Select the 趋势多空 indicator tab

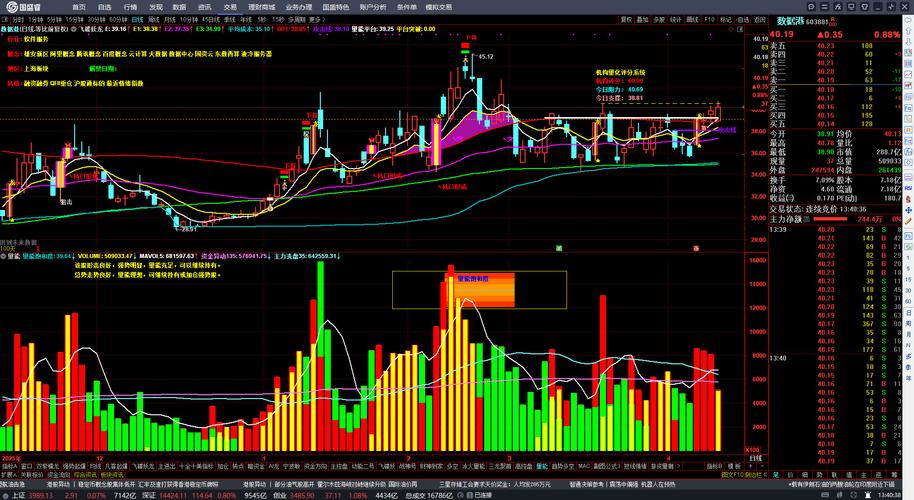tap(563, 466)
